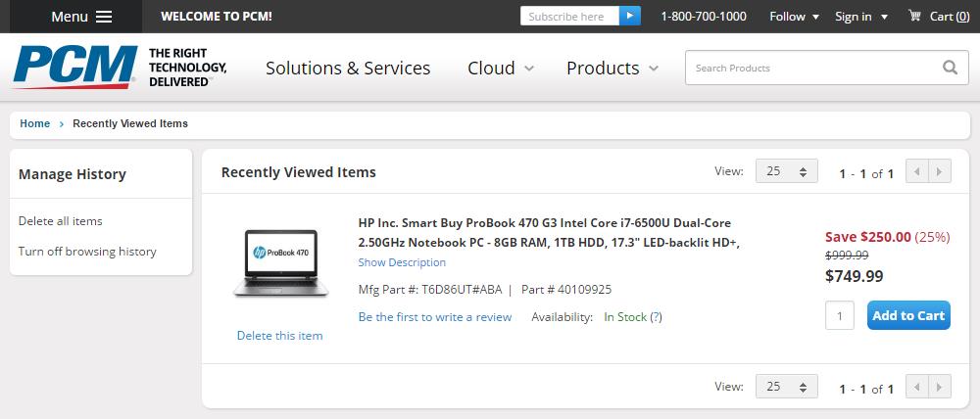Click the Save $250.00 text
This screenshot has width=980, height=419.
[x=868, y=237]
